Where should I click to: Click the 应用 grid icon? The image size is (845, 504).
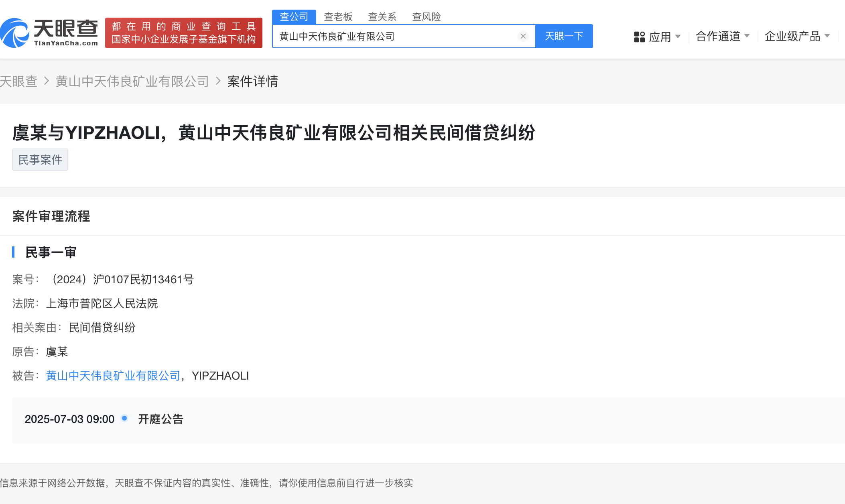639,37
